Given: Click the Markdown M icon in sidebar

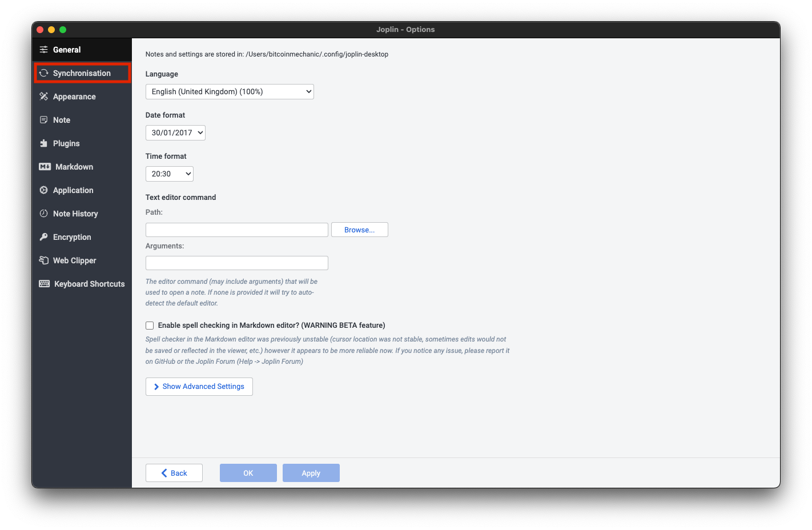Looking at the screenshot, I should click(x=45, y=167).
